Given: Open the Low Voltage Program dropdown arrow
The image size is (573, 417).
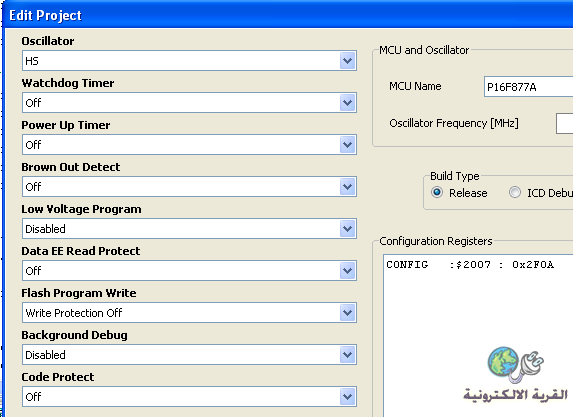Looking at the screenshot, I should coord(348,229).
